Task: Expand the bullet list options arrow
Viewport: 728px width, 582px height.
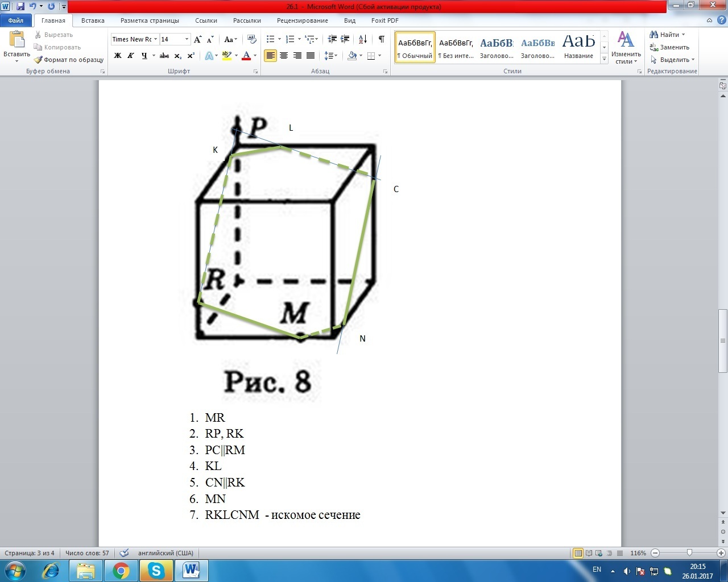Action: click(278, 39)
